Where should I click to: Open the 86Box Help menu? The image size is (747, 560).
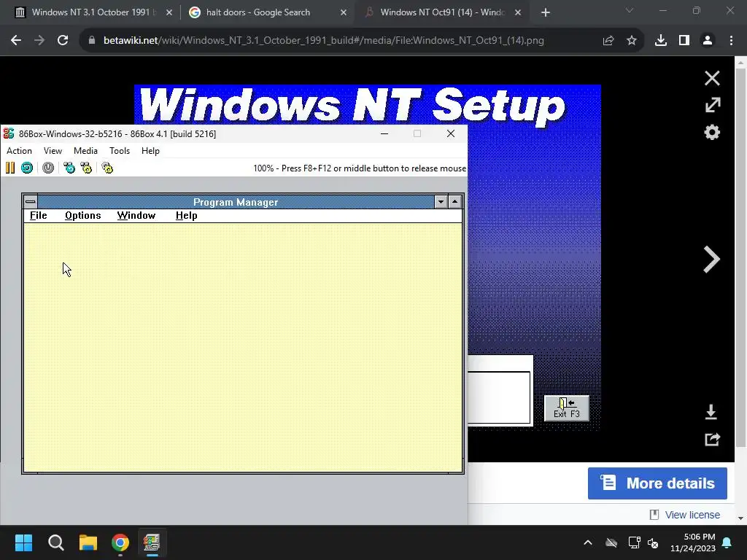pyautogui.click(x=150, y=150)
